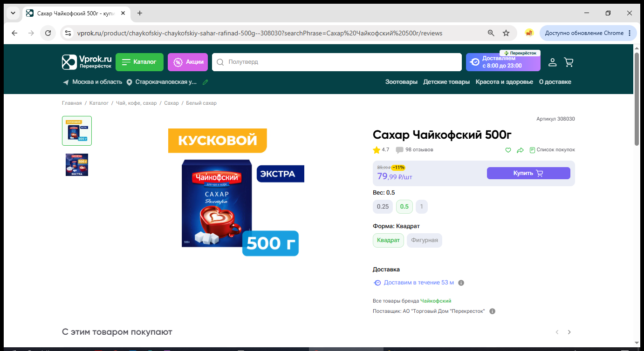Image resolution: width=644 pixels, height=351 pixels.
Task: Go to Главная breadcrumb
Action: tap(72, 103)
